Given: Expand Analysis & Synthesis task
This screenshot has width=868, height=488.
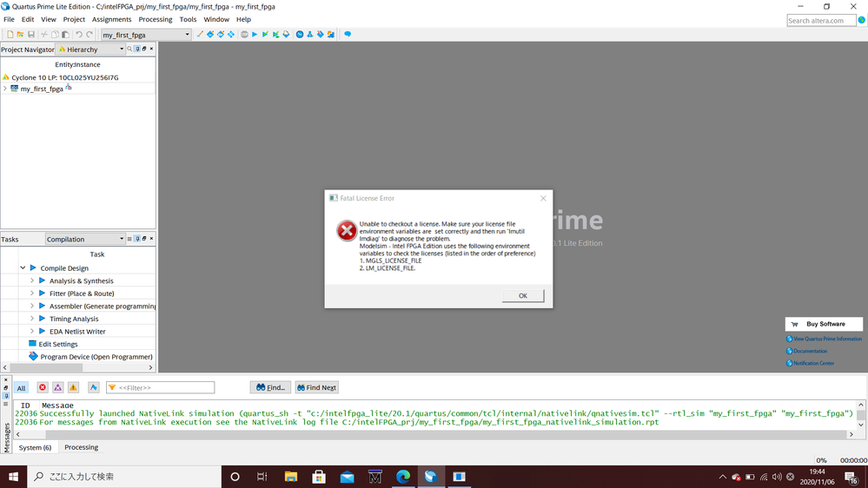Looking at the screenshot, I should [x=32, y=280].
